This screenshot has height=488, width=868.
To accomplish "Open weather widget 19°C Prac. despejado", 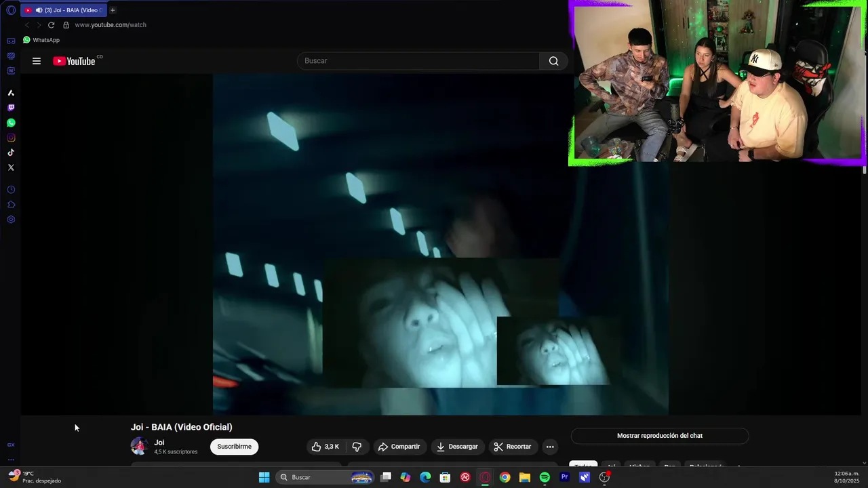I will [x=35, y=477].
